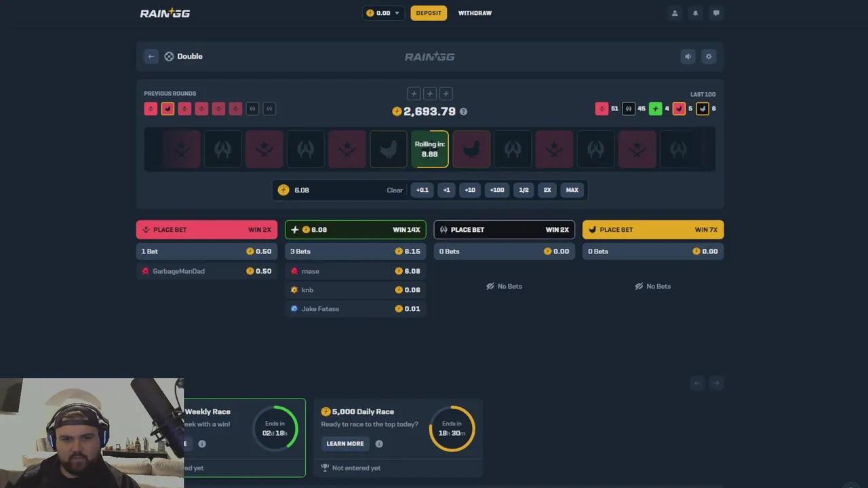Place bet on yellow WIN 7X
This screenshot has width=868, height=488.
(x=653, y=230)
